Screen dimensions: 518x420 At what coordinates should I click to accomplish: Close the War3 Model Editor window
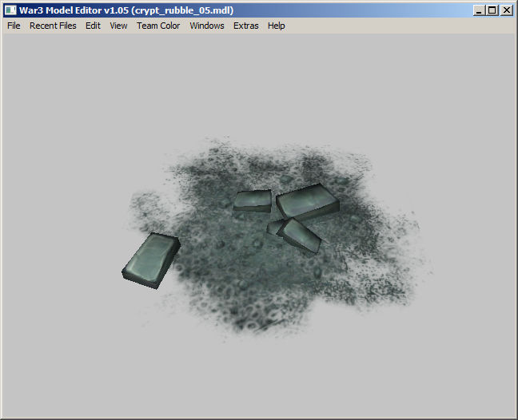pyautogui.click(x=507, y=10)
